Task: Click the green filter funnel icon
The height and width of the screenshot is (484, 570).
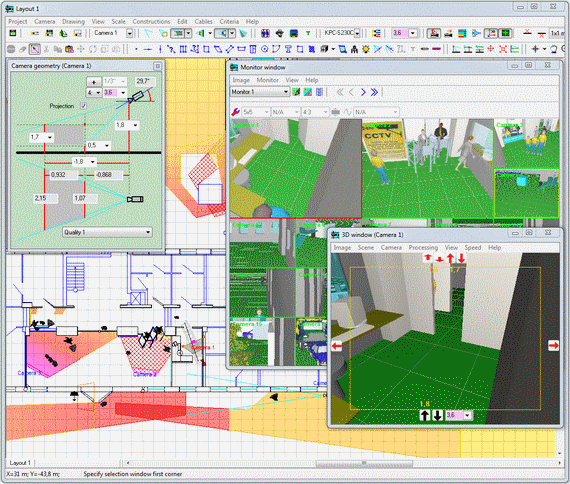Action: (308, 33)
